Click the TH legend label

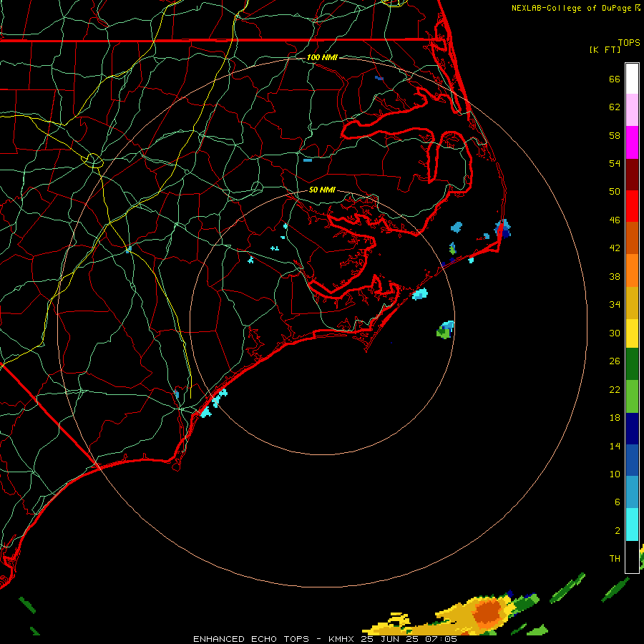pos(615,559)
